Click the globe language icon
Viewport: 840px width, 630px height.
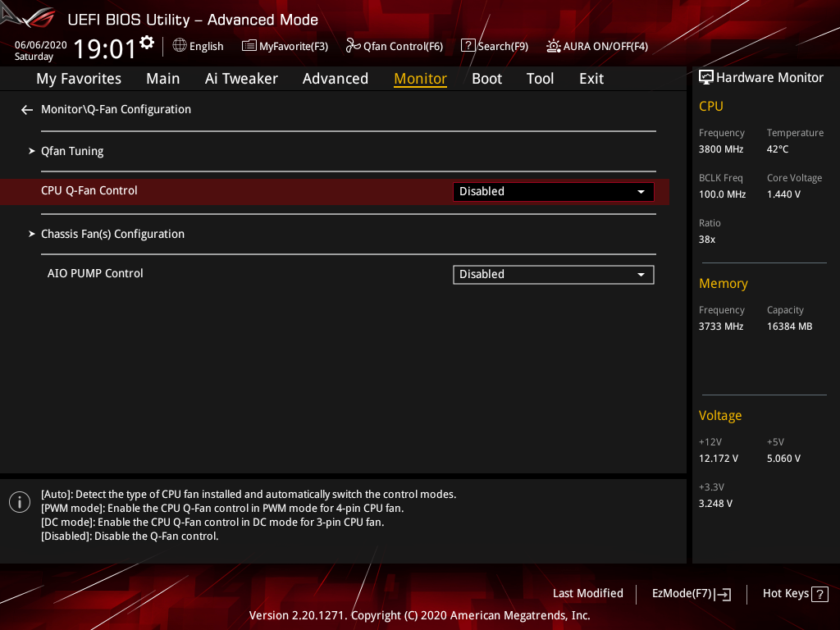coord(180,46)
